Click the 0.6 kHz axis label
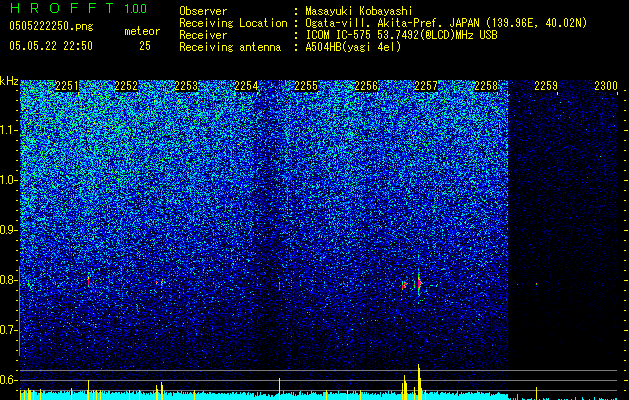629x400 pixels. tap(9, 380)
